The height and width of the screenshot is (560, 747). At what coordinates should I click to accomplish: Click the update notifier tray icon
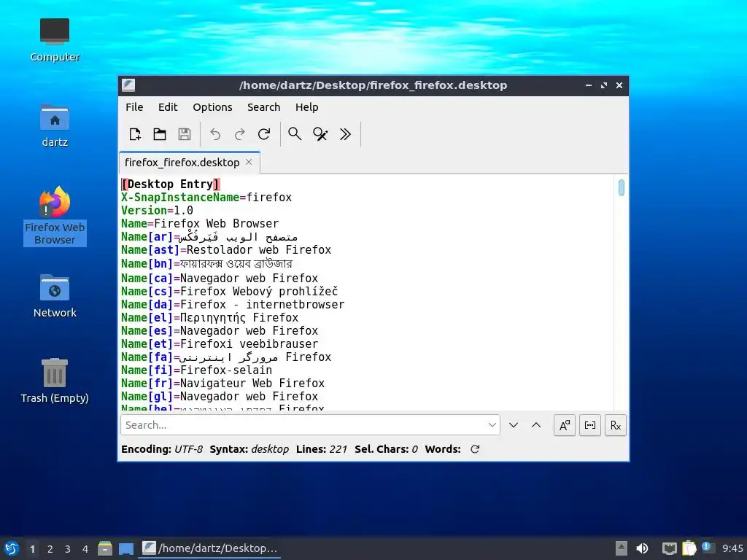[706, 547]
